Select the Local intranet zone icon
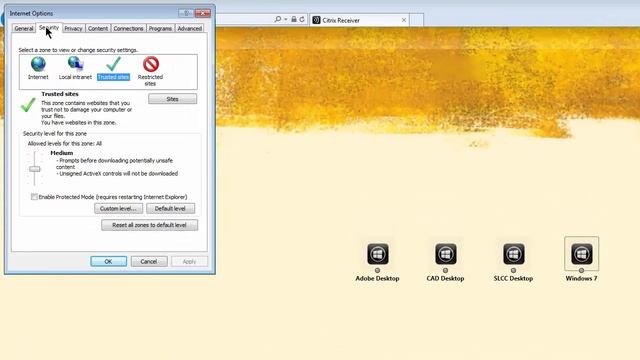This screenshot has height=360, width=640. click(x=76, y=64)
